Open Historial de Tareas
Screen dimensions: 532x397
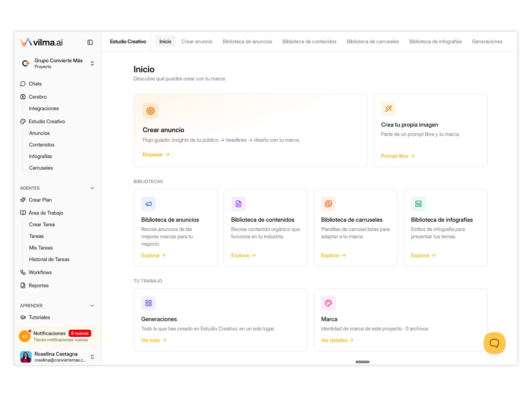[x=49, y=259]
